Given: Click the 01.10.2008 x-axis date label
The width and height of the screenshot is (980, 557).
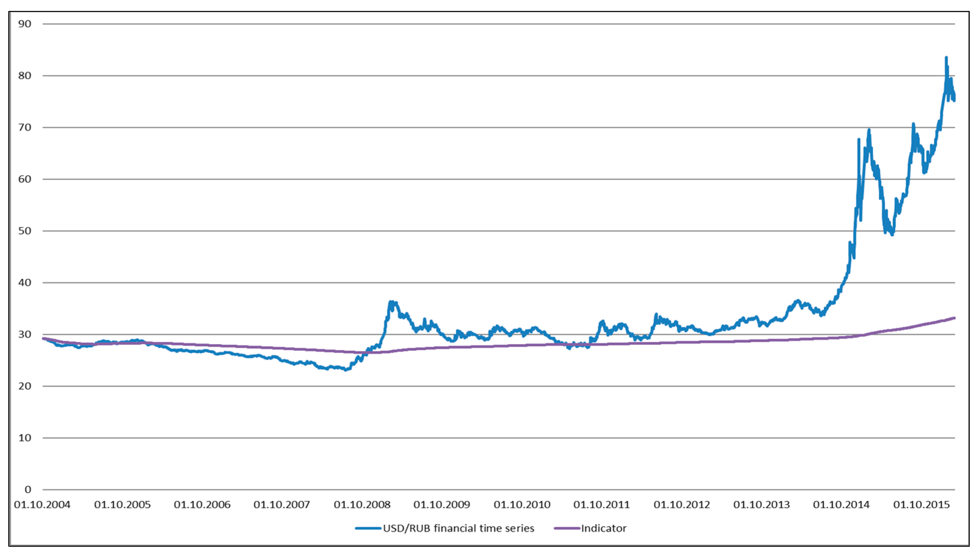Looking at the screenshot, I should click(362, 505).
